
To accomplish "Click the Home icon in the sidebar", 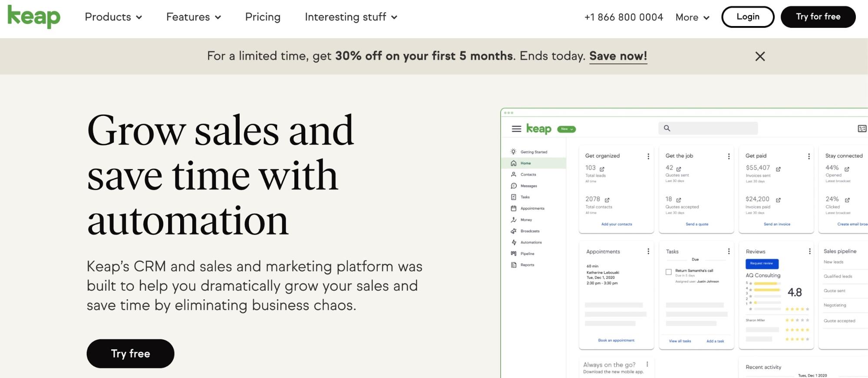I will click(x=514, y=163).
